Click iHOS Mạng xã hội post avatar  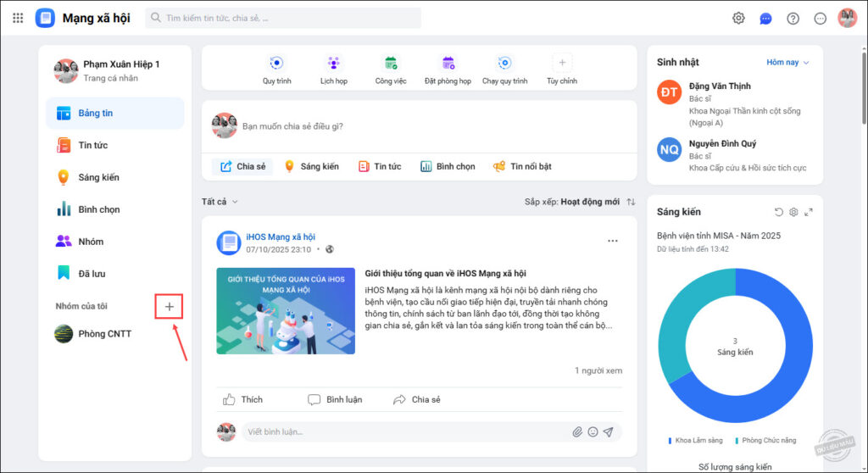coord(228,242)
